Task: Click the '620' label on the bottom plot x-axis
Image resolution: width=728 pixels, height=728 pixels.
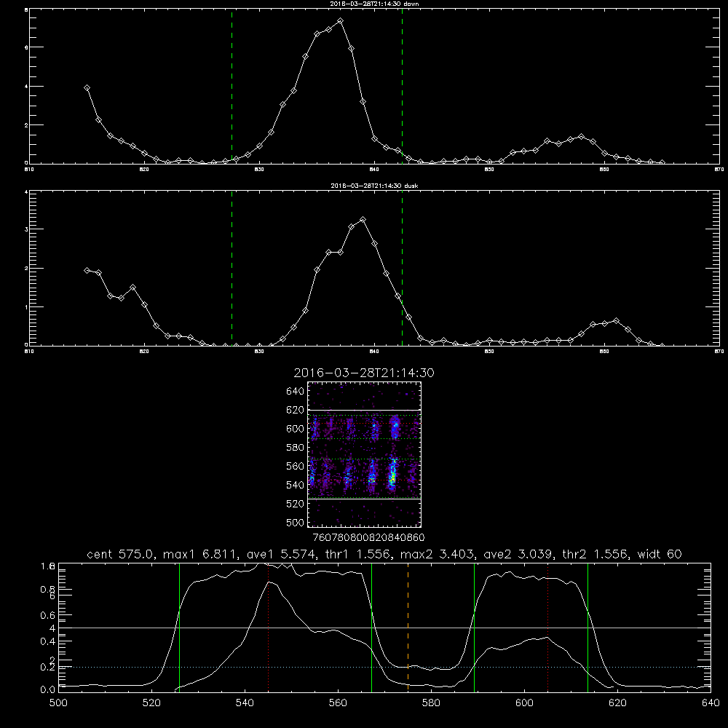Action: (617, 703)
